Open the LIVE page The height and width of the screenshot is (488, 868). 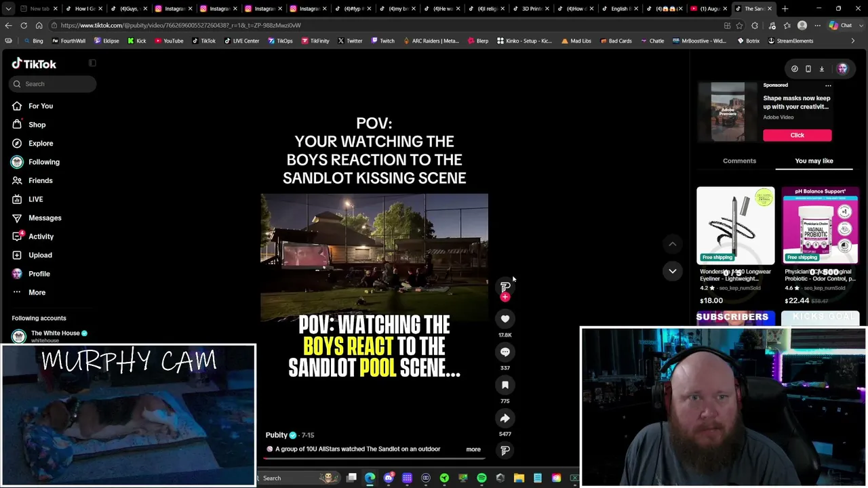tap(35, 199)
